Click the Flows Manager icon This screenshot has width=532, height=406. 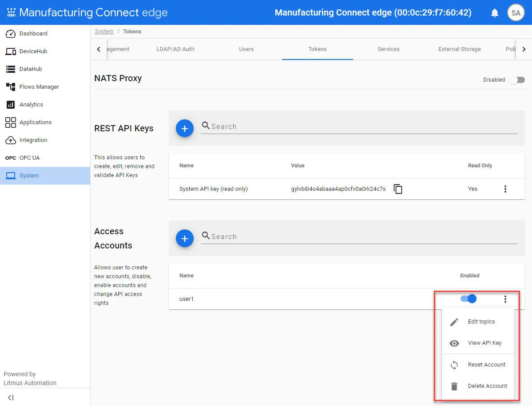11,87
